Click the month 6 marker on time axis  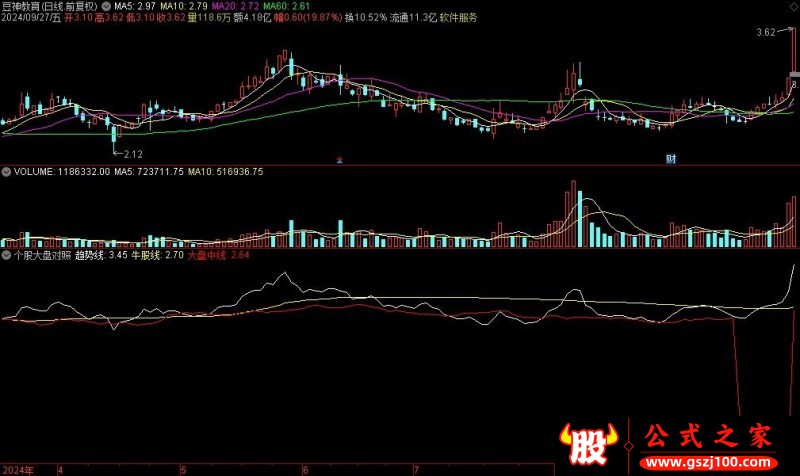(305, 470)
